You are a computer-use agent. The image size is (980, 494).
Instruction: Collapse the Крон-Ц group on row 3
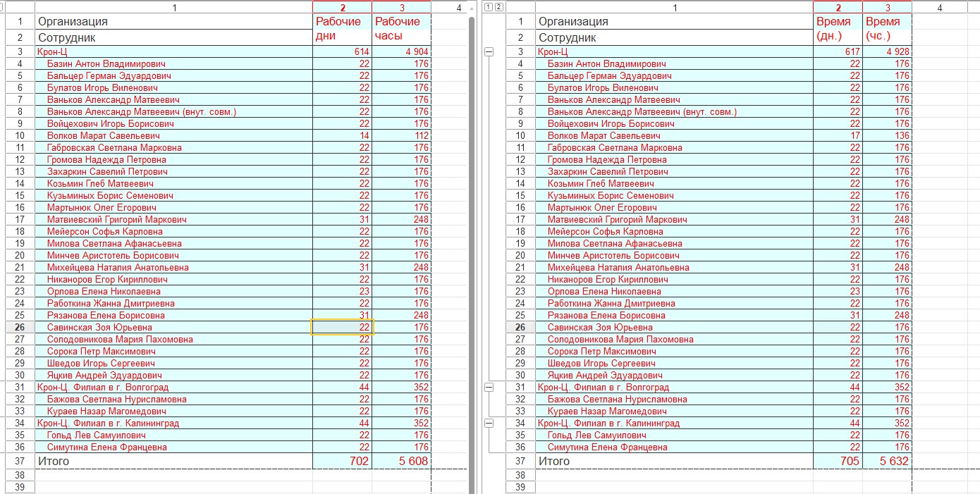pos(489,51)
